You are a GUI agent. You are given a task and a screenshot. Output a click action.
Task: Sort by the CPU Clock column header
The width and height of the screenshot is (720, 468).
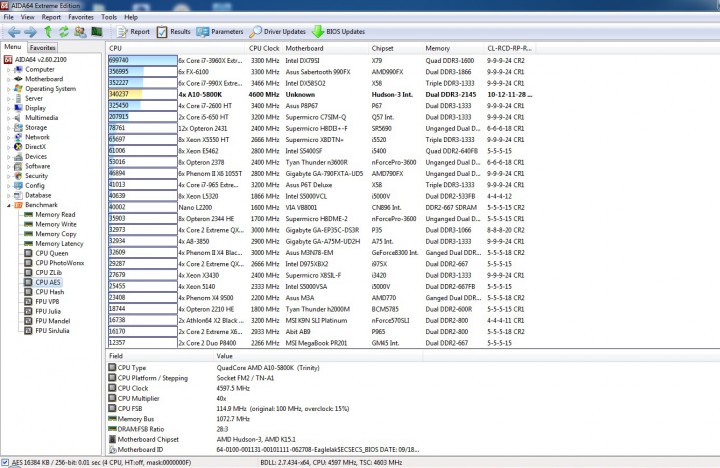[264, 48]
